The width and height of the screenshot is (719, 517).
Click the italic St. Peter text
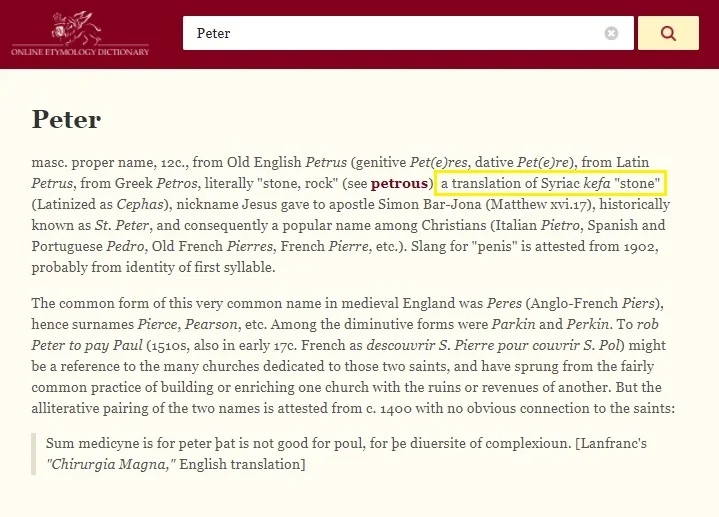[x=122, y=225]
